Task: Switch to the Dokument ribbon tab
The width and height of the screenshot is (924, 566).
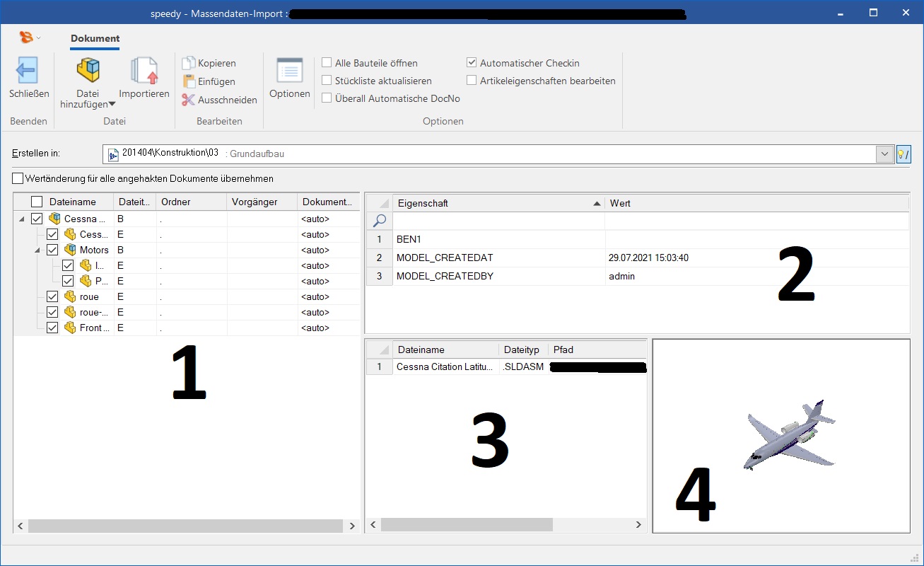Action: point(95,39)
